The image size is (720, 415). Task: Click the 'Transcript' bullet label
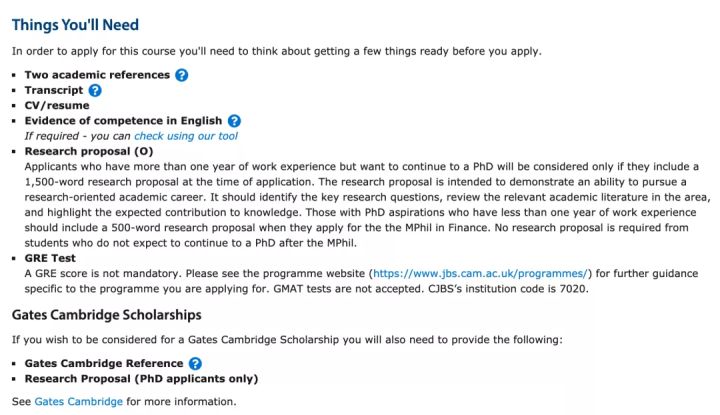(54, 90)
